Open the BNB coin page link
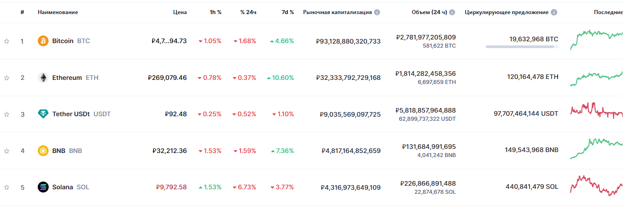The width and height of the screenshot is (644, 207). point(67,151)
